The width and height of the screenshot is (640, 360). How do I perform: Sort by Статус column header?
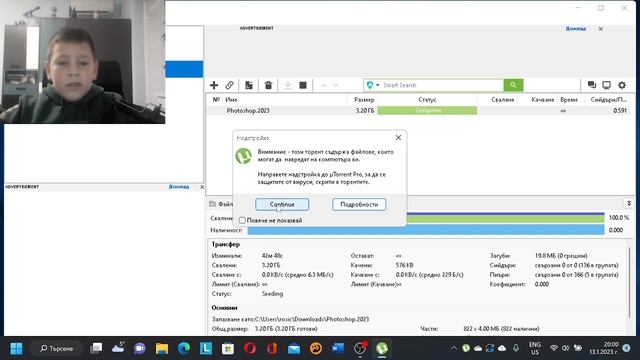pyautogui.click(x=427, y=100)
